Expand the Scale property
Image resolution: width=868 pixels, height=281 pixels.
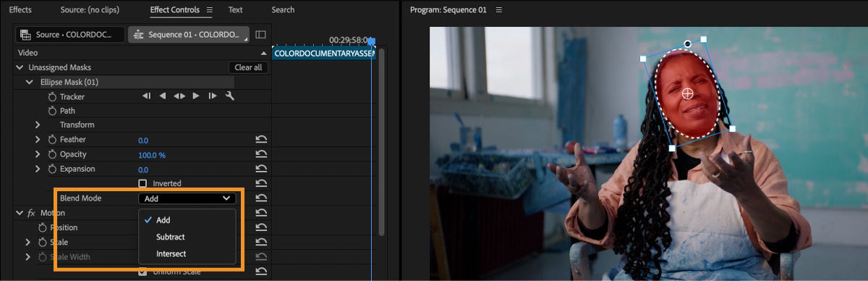[x=29, y=242]
